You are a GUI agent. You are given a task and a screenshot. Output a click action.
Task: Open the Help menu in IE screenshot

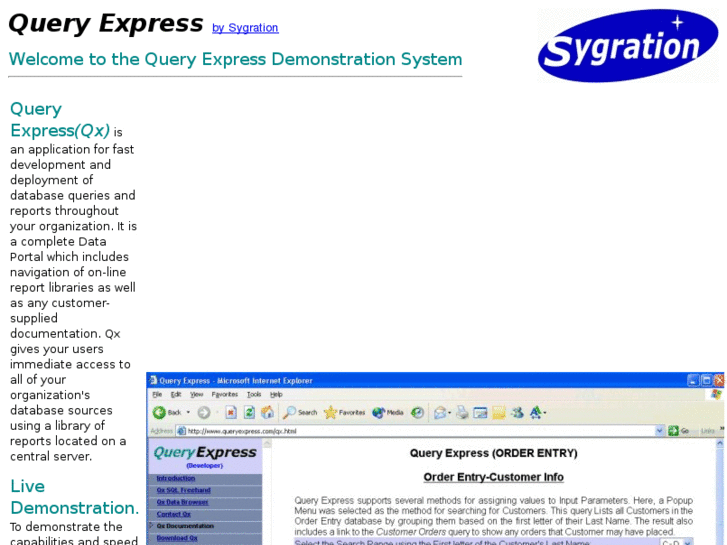pos(276,394)
